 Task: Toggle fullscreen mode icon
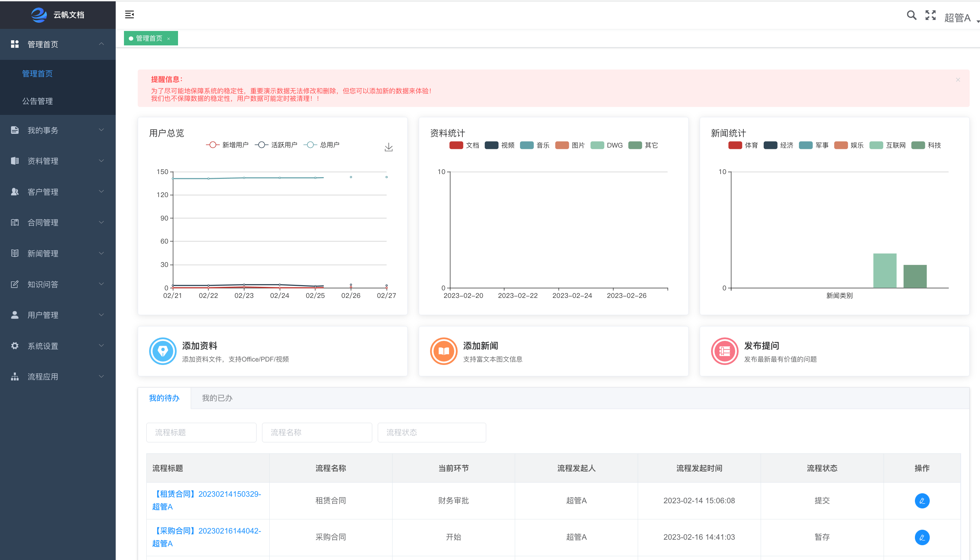pos(930,15)
